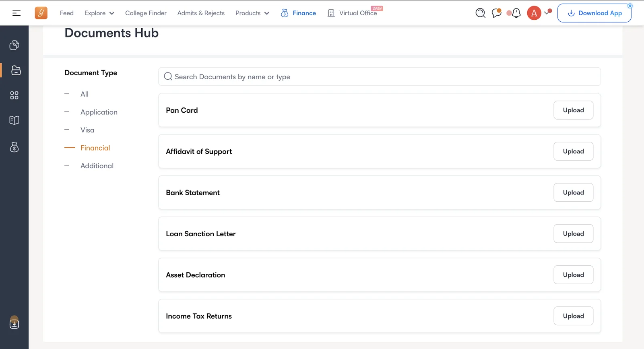The width and height of the screenshot is (644, 349).
Task: Open the Finance section
Action: pos(304,13)
